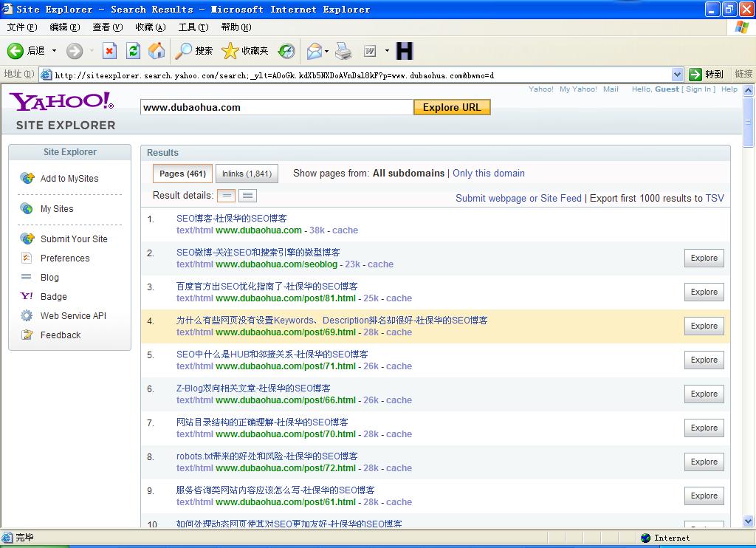Click the Add to MySites globe icon
Viewport: 756px width, 548px height.
pos(27,178)
